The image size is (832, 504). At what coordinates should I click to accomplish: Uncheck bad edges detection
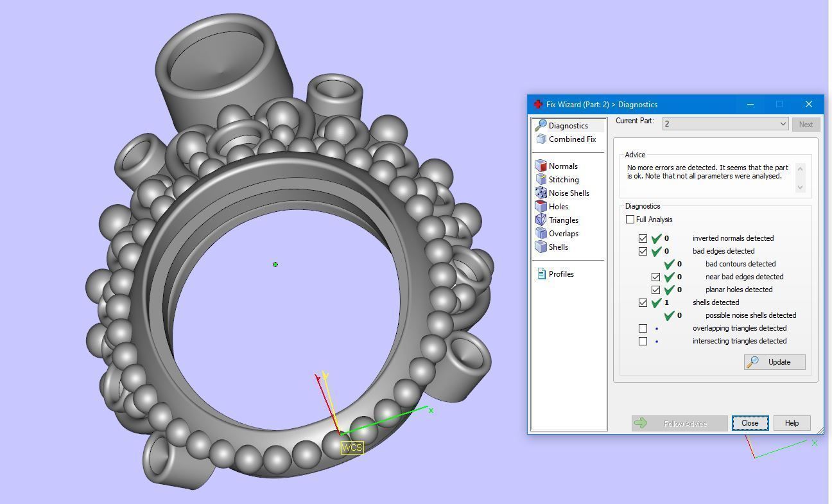tap(643, 251)
